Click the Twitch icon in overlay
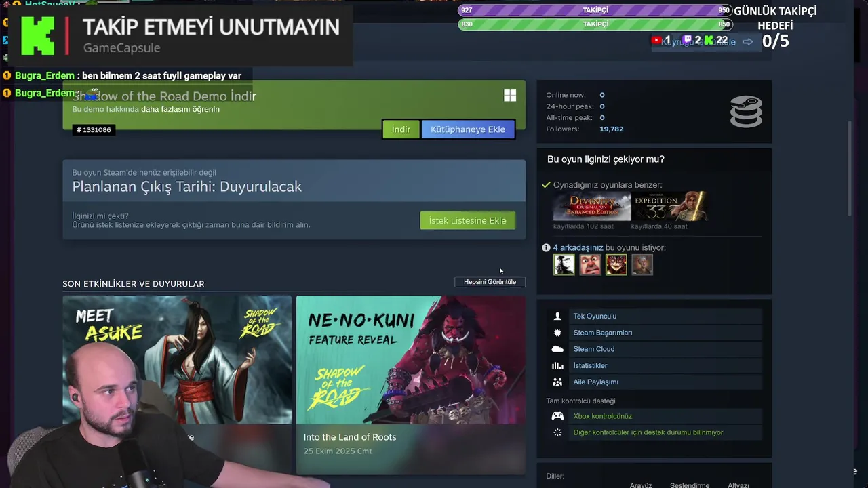Image resolution: width=868 pixels, height=488 pixels. (687, 41)
